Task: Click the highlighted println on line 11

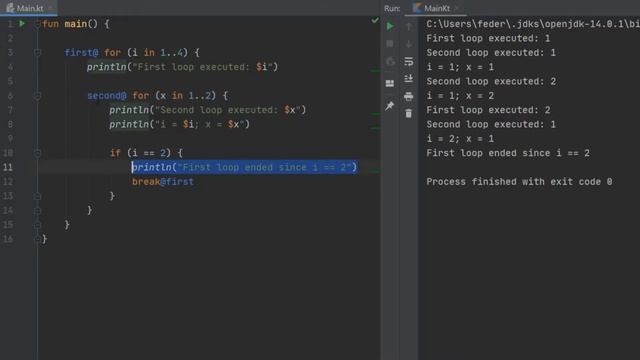Action: tap(244, 167)
